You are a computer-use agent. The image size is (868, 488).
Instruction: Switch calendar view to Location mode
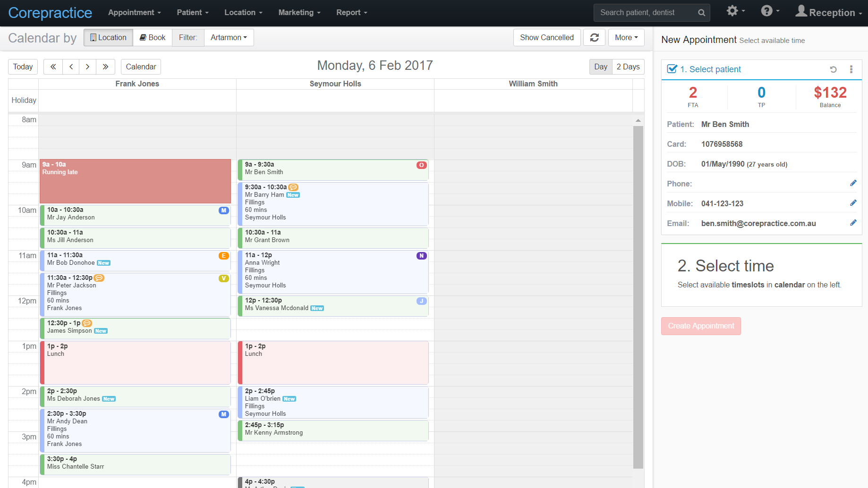pos(108,37)
